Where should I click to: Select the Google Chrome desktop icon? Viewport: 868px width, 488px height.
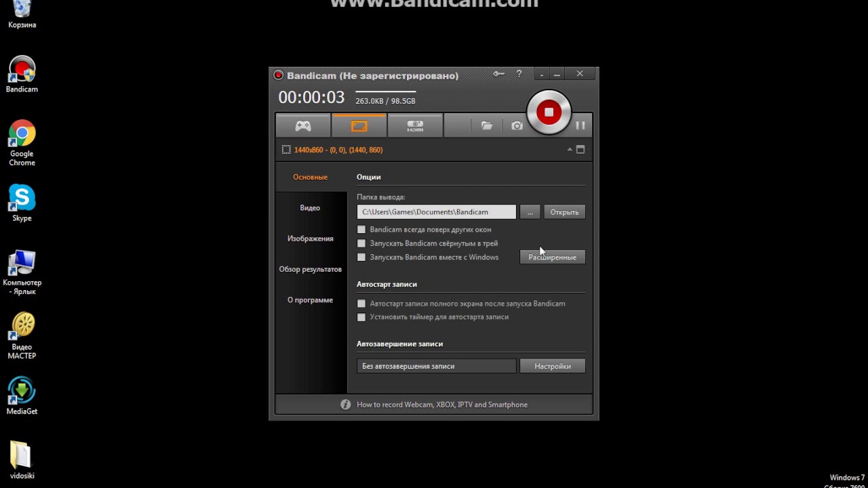[22, 143]
